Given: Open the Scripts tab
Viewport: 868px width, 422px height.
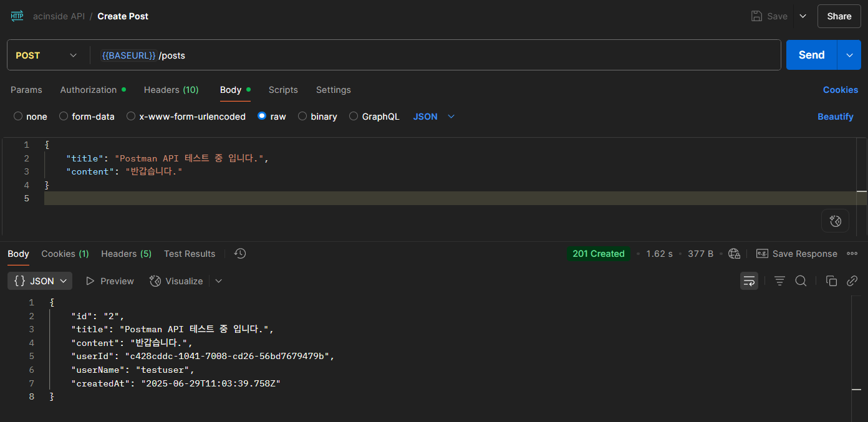Looking at the screenshot, I should 283,90.
